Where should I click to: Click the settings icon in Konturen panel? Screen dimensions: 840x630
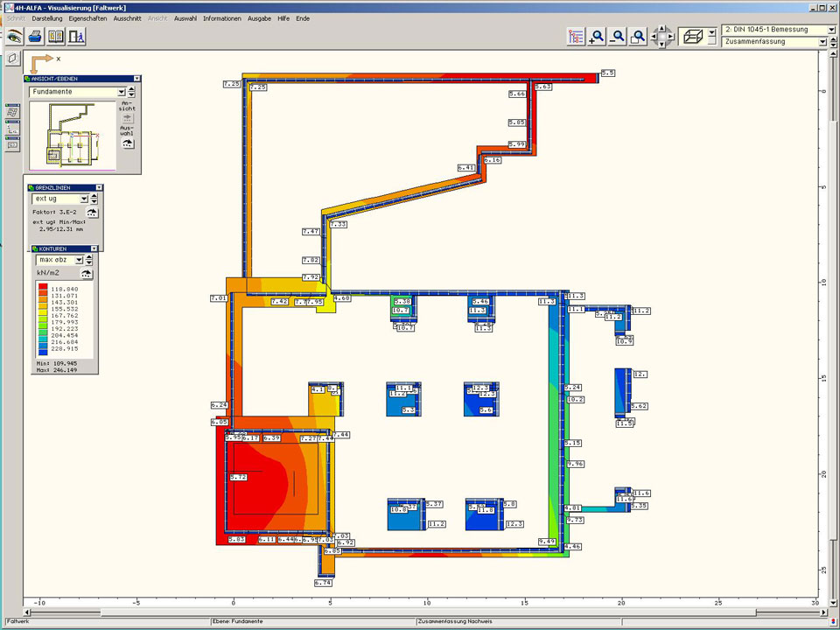coord(87,273)
